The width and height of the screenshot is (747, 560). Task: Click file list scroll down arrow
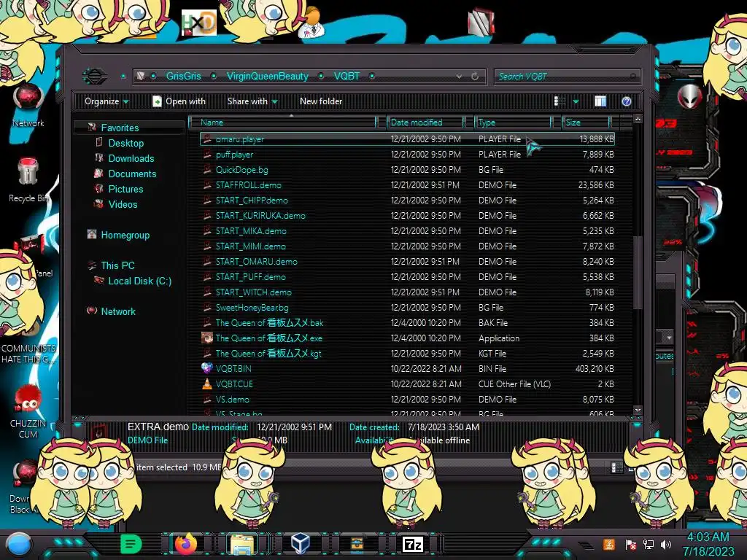click(x=638, y=410)
